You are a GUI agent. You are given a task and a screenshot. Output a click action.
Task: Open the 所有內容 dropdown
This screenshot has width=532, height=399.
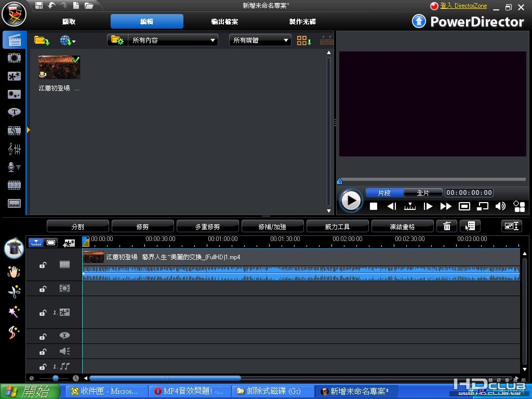click(x=172, y=41)
